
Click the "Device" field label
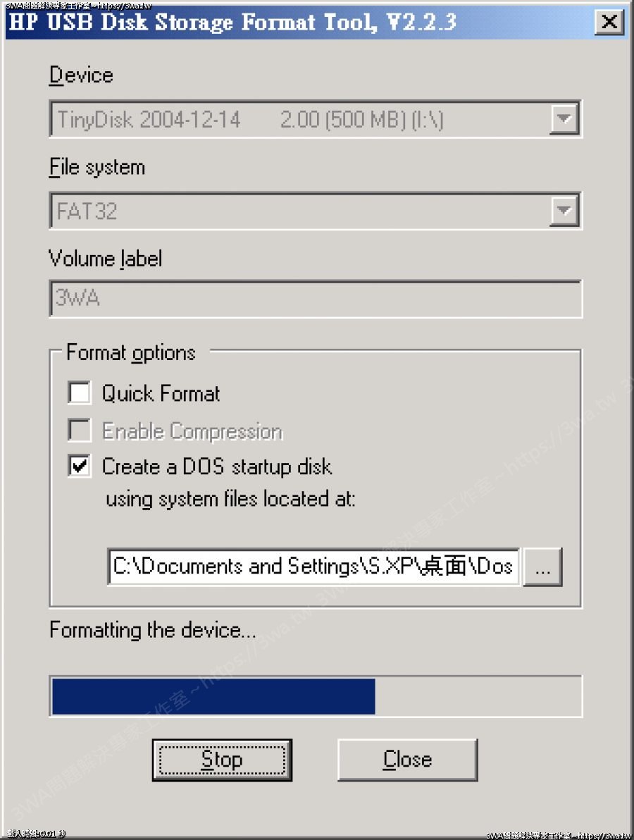[x=81, y=75]
